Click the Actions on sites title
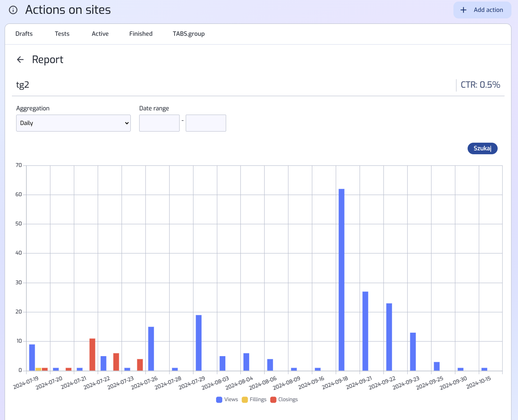The width and height of the screenshot is (518, 420). pyautogui.click(x=68, y=10)
